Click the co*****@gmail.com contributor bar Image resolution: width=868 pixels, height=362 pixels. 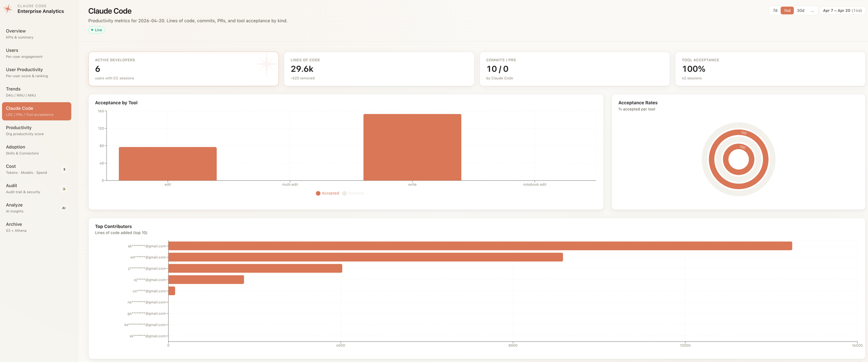[x=172, y=291]
